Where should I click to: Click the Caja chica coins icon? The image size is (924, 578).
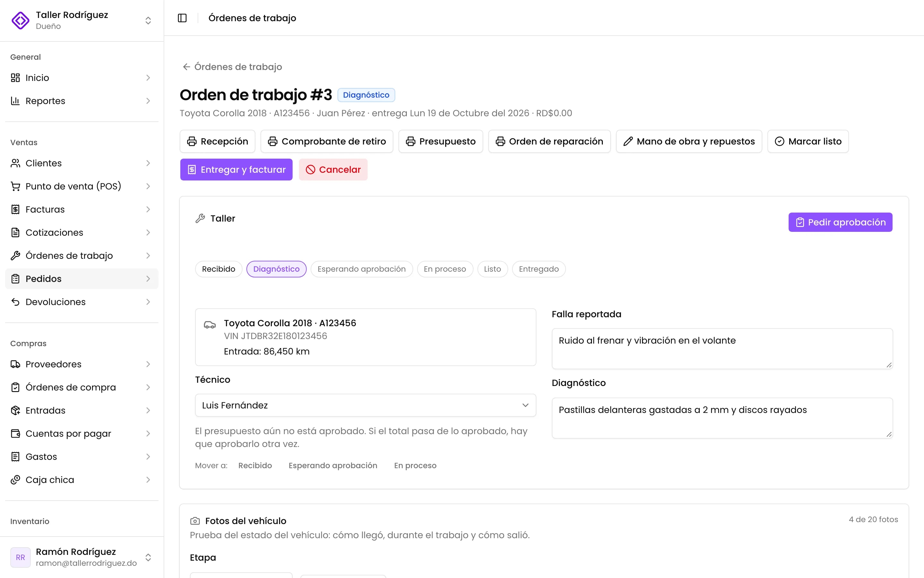pyautogui.click(x=15, y=480)
